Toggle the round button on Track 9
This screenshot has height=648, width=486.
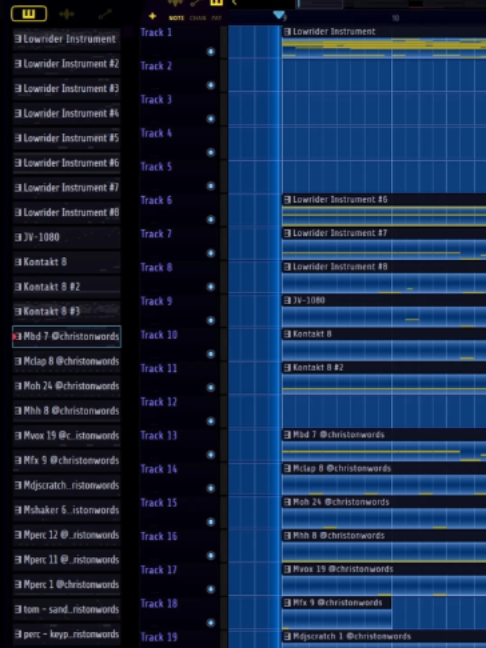pyautogui.click(x=211, y=320)
